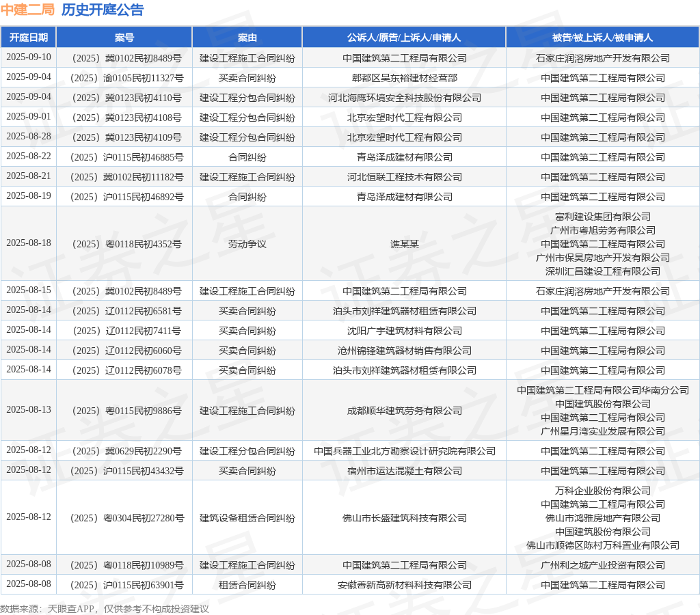Click defendant 万科企业股份有限公司
The height and width of the screenshot is (615, 700).
pyautogui.click(x=603, y=491)
